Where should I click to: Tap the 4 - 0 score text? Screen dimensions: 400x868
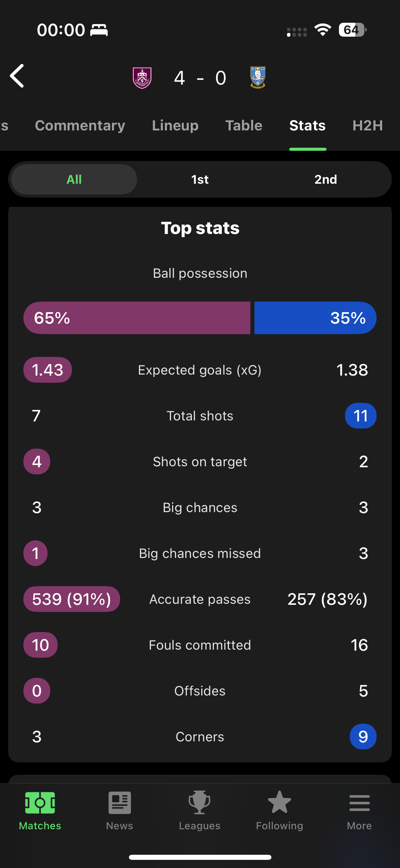tap(200, 78)
